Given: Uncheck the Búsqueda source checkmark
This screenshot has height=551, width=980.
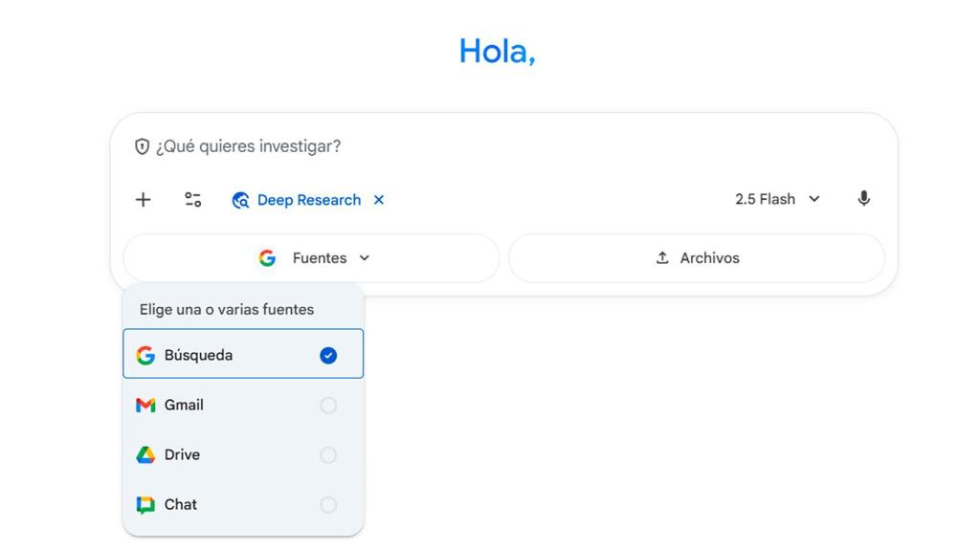Looking at the screenshot, I should 328,356.
